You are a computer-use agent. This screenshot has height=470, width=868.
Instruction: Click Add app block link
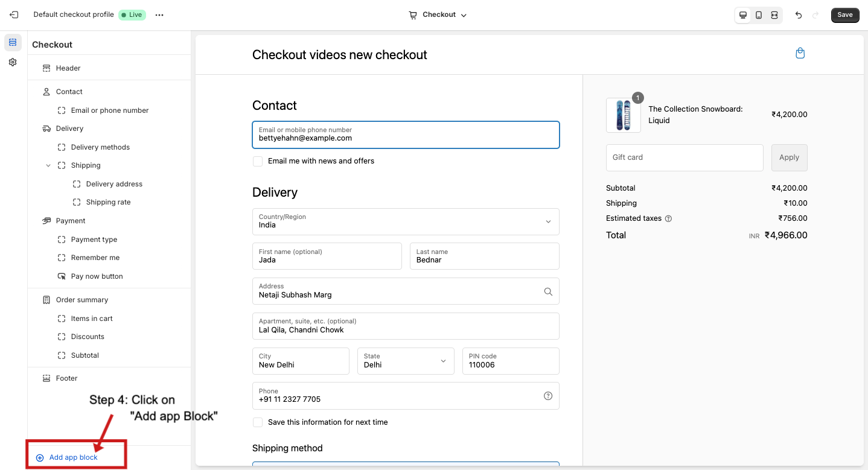(x=73, y=457)
